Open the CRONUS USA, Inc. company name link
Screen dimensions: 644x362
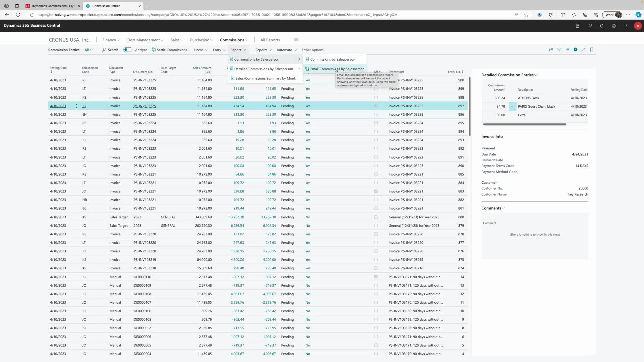coord(69,40)
